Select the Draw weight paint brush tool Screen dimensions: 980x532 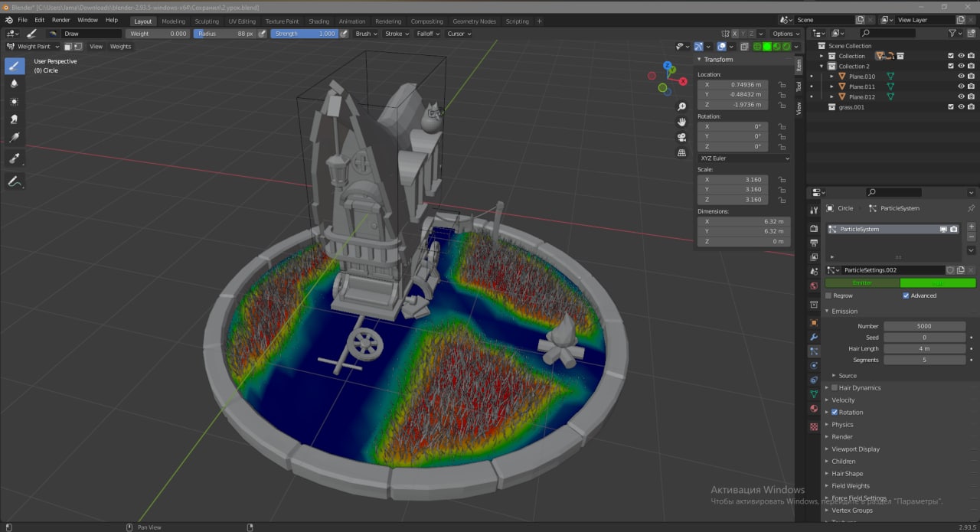[x=15, y=66]
